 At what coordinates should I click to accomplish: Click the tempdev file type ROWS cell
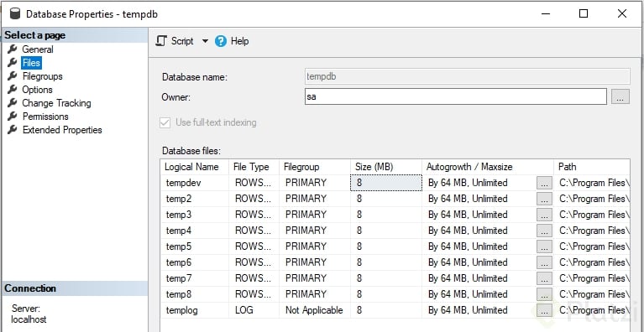click(254, 183)
